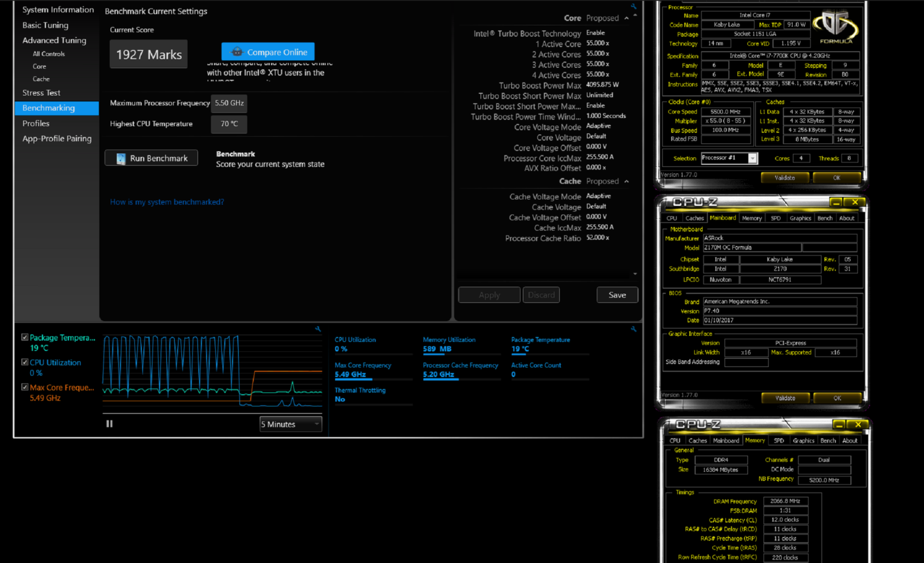
Task: Click Validate in Mainboard CPU-Z window
Action: pyautogui.click(x=785, y=398)
